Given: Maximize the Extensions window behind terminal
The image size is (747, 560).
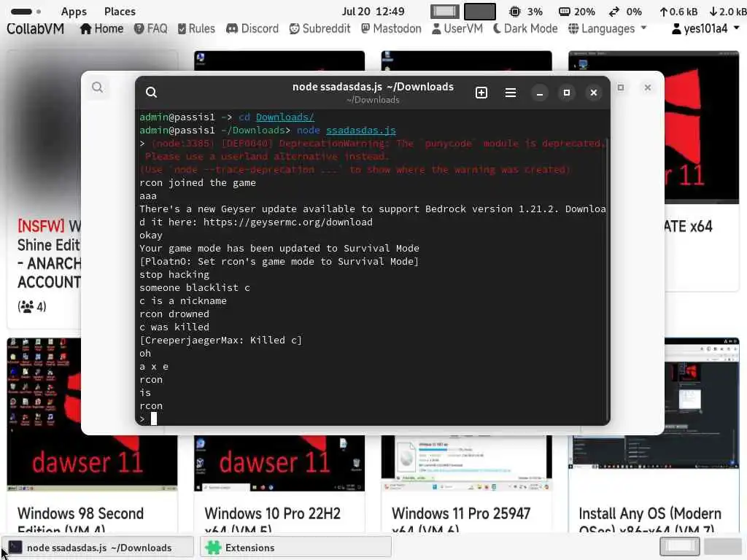Looking at the screenshot, I should click(x=620, y=87).
